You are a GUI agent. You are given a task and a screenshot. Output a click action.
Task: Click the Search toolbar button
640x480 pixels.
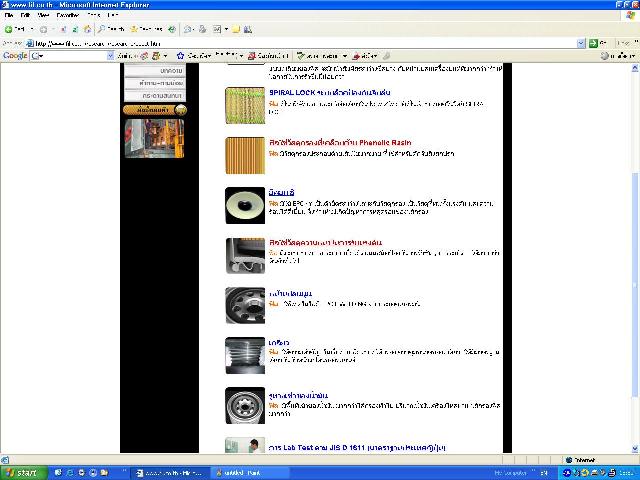[x=110, y=29]
